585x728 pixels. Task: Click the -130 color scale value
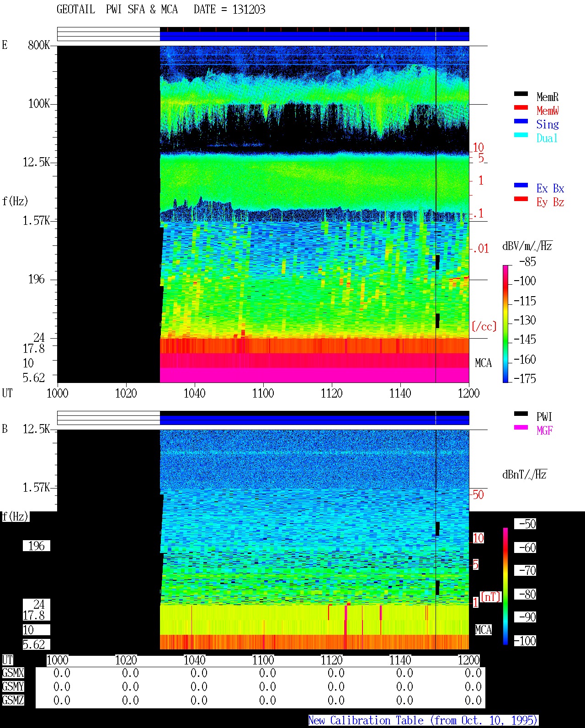525,320
